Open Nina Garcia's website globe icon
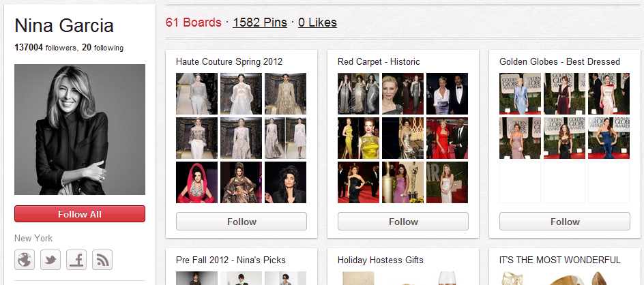 [25, 260]
